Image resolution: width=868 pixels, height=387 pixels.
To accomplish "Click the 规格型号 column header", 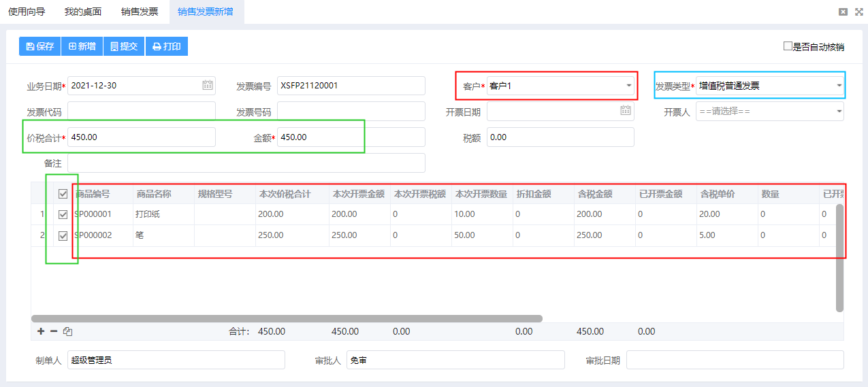I will [225, 194].
